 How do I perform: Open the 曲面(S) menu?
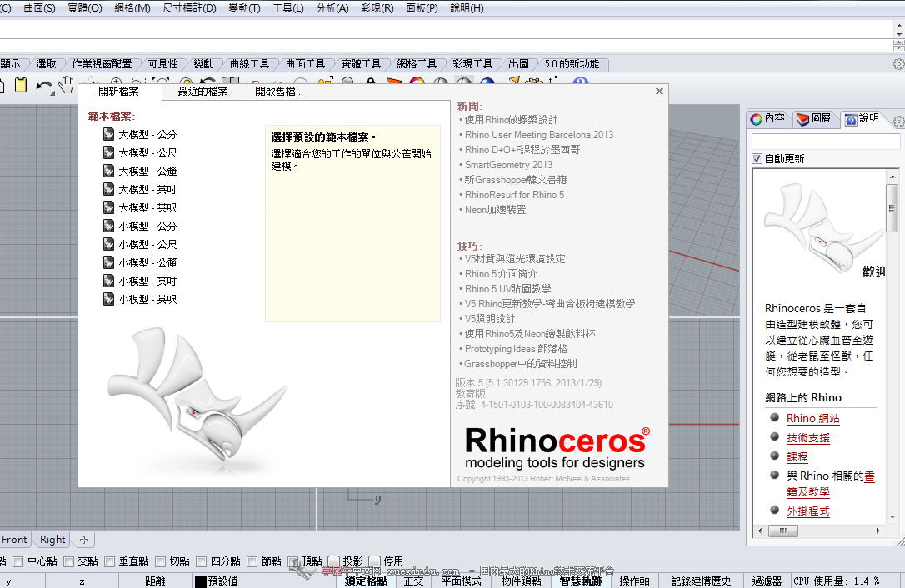tap(40, 8)
